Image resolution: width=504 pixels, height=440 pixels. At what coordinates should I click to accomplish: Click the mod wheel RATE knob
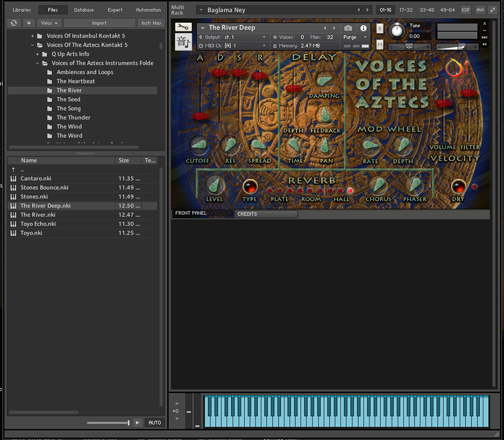tap(370, 145)
